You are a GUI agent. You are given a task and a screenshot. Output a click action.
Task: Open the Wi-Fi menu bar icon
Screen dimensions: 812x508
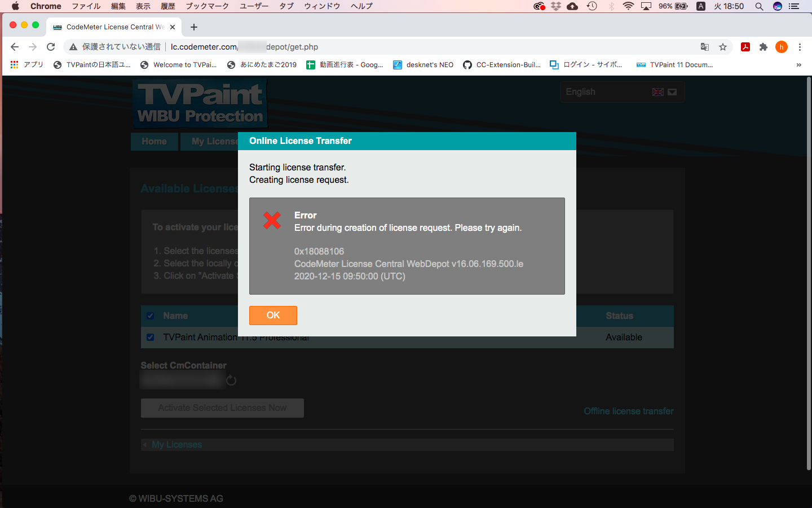[x=628, y=6]
